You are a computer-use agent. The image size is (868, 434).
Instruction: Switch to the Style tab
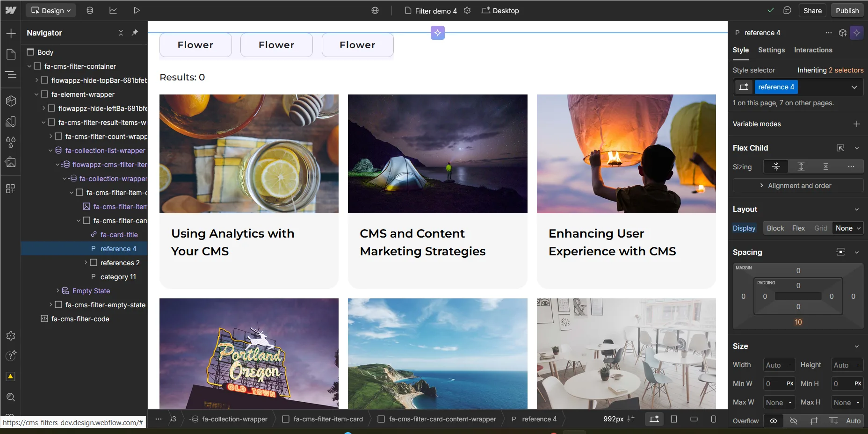741,50
